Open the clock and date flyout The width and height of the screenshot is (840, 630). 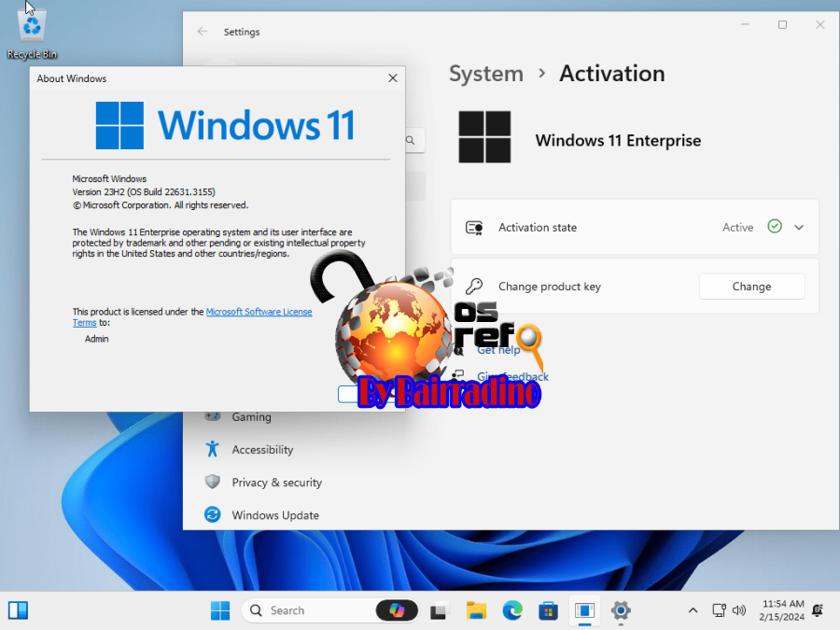pyautogui.click(x=782, y=610)
